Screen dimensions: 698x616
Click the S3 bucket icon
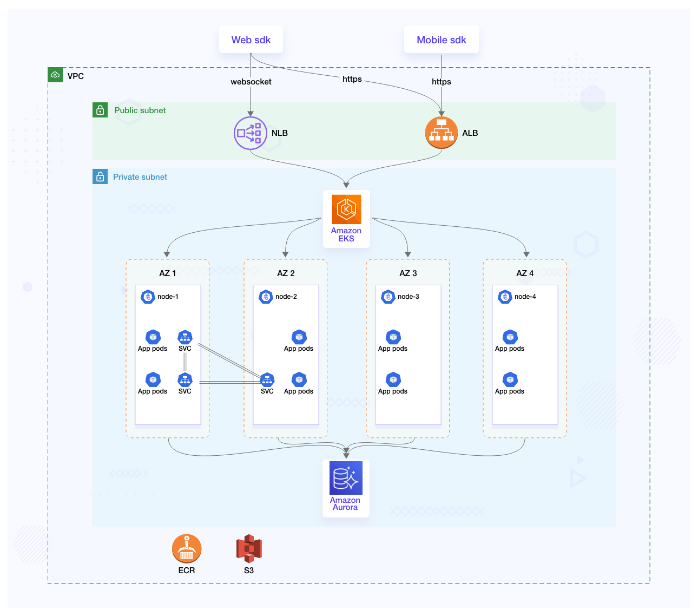click(x=249, y=549)
